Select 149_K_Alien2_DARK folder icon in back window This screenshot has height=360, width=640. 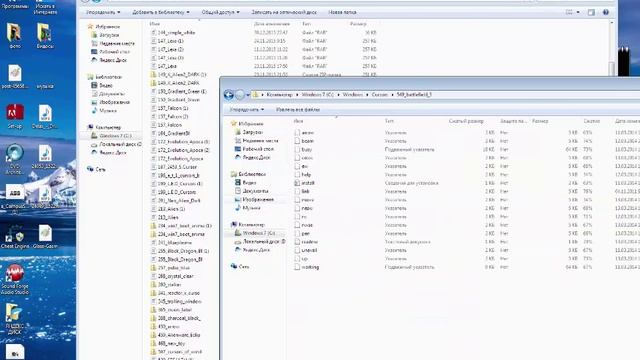click(153, 83)
